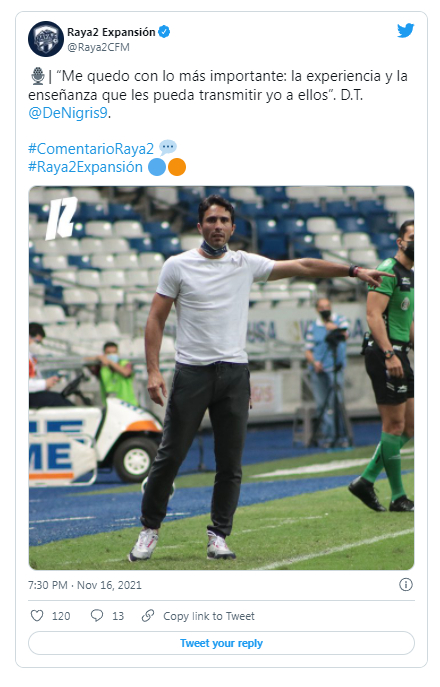Open the @Raya2CFM handle
This screenshot has height=687, width=440.
98,47
